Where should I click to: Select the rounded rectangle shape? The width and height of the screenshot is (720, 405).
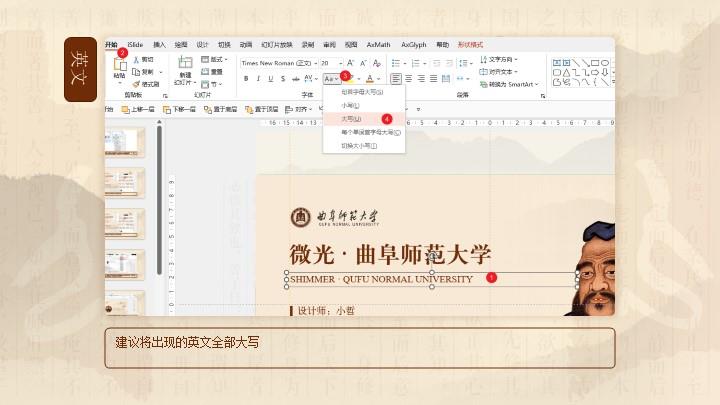click(x=557, y=73)
